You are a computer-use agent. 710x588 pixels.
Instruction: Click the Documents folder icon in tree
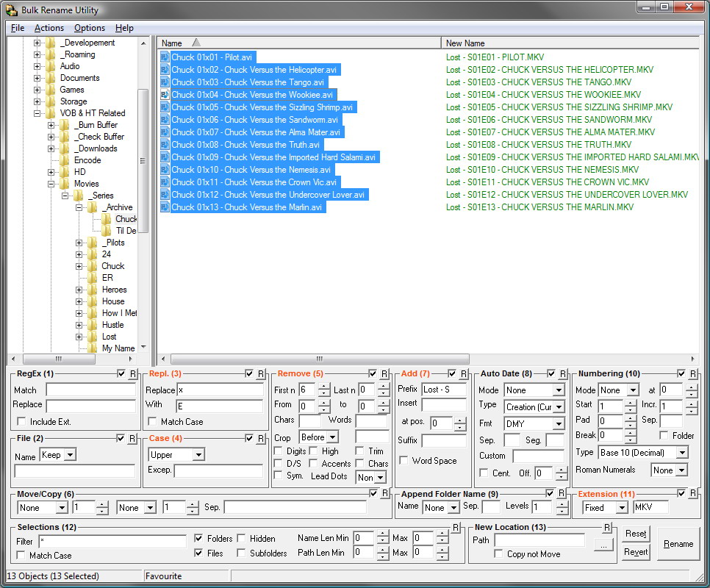pos(51,78)
